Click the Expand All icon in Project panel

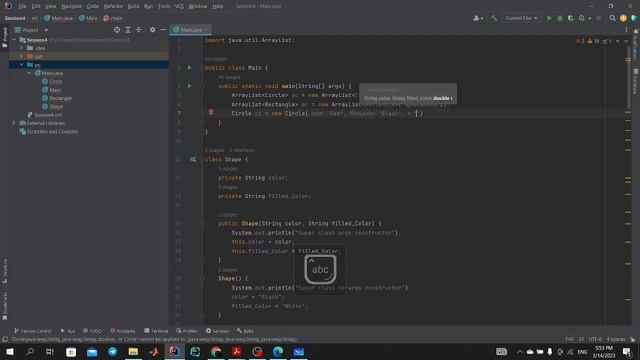[x=128, y=30]
